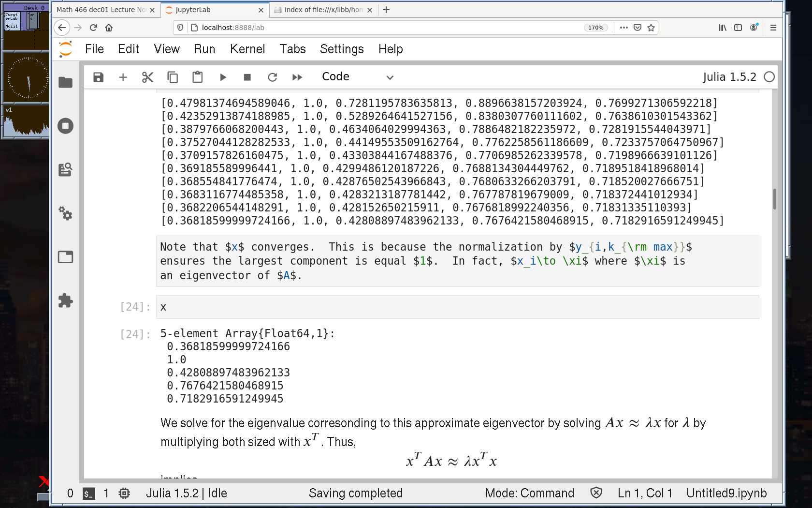Restart the kernel using the circular arrow icon
Image resolution: width=812 pixels, height=508 pixels.
point(273,77)
